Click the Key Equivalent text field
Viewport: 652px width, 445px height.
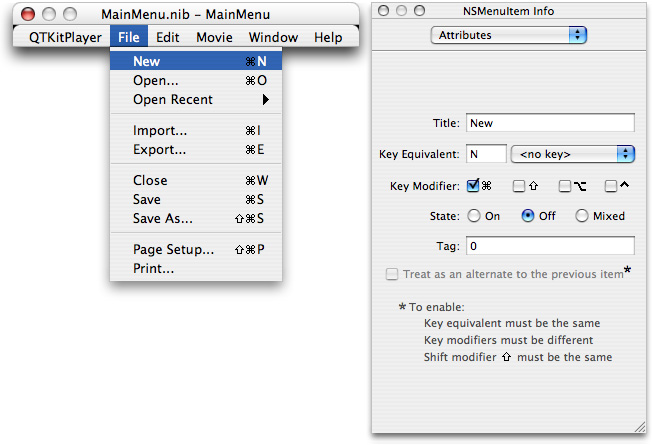click(x=486, y=154)
